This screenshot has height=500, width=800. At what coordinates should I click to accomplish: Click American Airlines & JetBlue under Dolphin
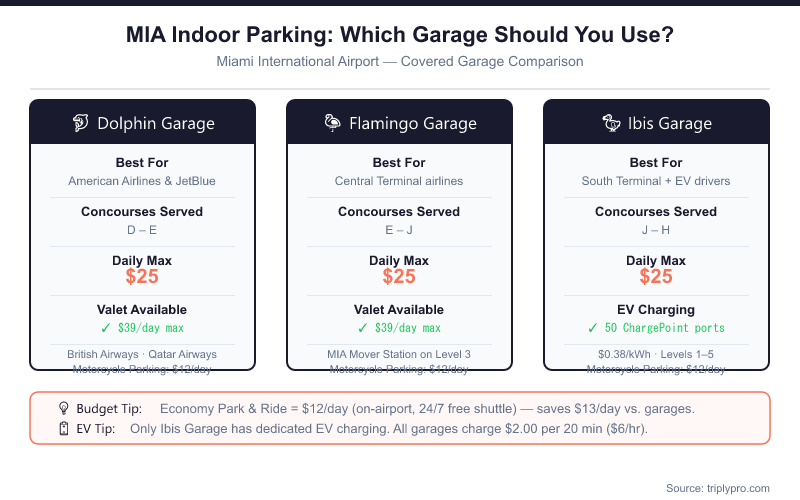tap(142, 181)
